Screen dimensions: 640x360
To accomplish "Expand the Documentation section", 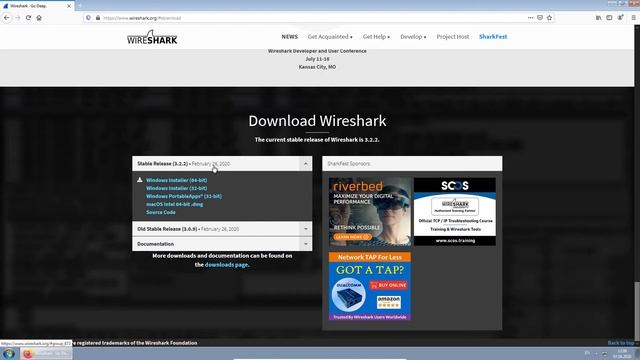I will coord(222,244).
